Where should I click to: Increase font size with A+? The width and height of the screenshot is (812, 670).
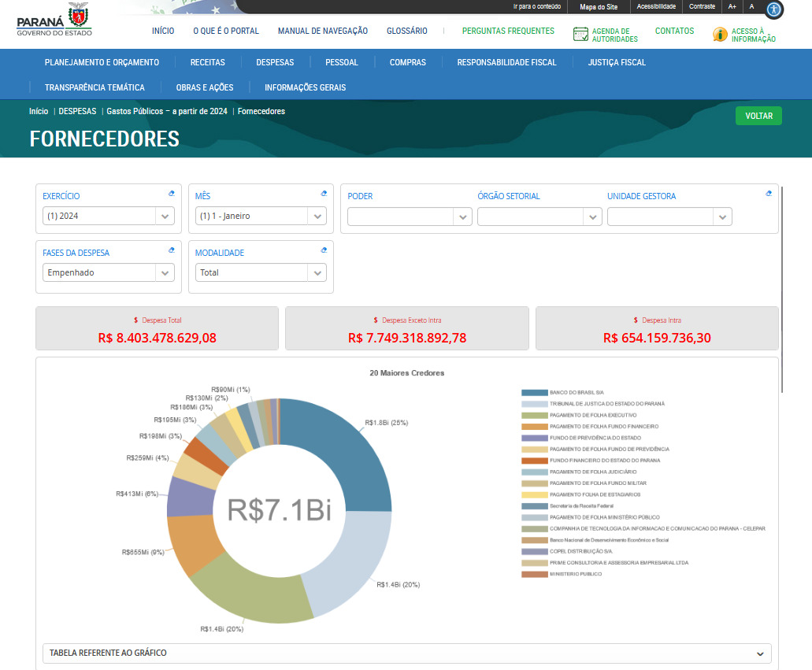(732, 7)
